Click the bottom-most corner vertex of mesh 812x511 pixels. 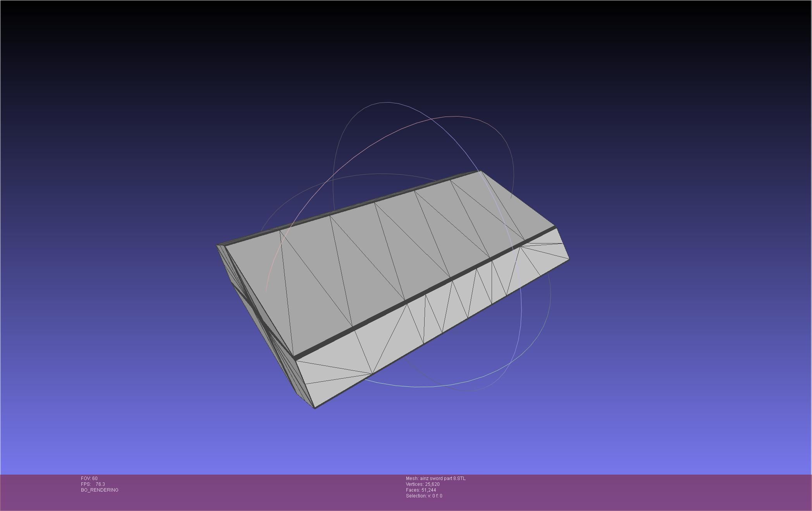pyautogui.click(x=315, y=408)
